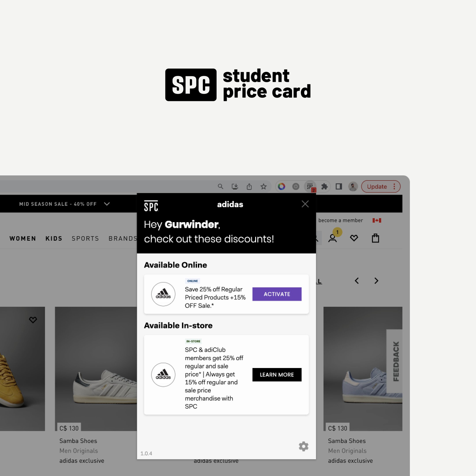Open the wishlist heart in header

(354, 238)
